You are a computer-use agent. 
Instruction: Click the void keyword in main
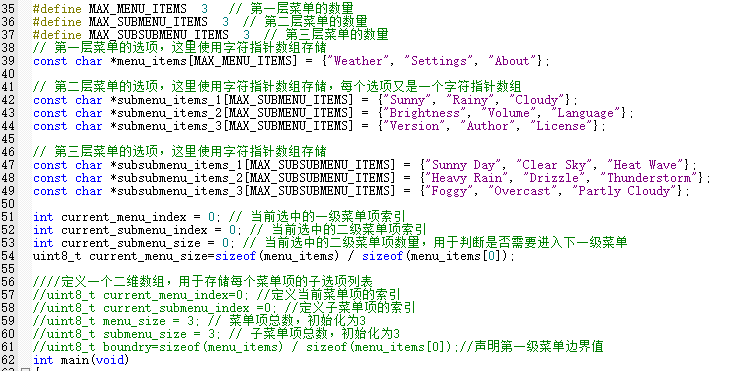pyautogui.click(x=110, y=360)
